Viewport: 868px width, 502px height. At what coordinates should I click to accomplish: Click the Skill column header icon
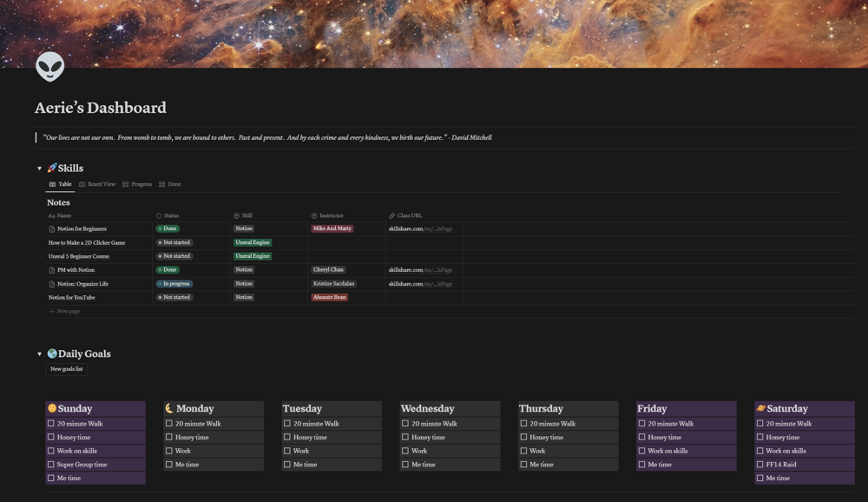click(x=236, y=215)
